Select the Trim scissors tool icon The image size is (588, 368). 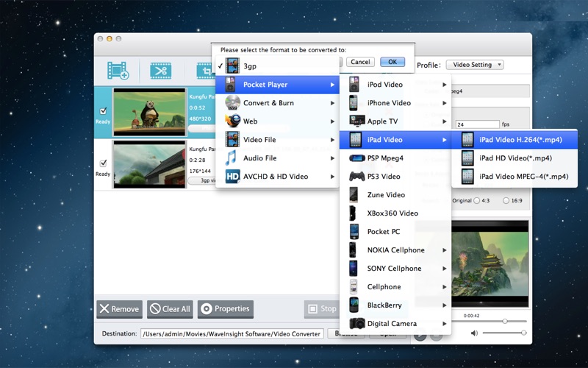160,71
